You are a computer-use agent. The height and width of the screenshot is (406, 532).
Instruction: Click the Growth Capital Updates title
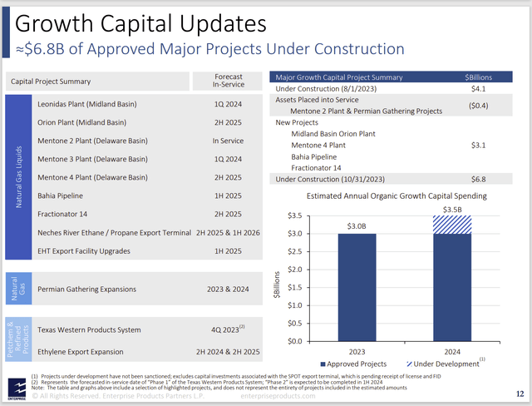click(140, 23)
